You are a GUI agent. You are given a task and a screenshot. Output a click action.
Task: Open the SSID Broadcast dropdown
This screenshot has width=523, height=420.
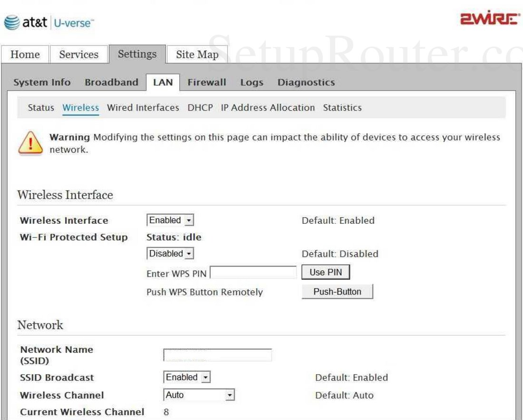(185, 377)
